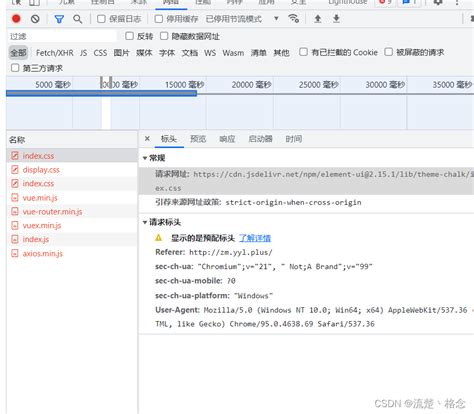Select the index.js request

tap(72, 239)
